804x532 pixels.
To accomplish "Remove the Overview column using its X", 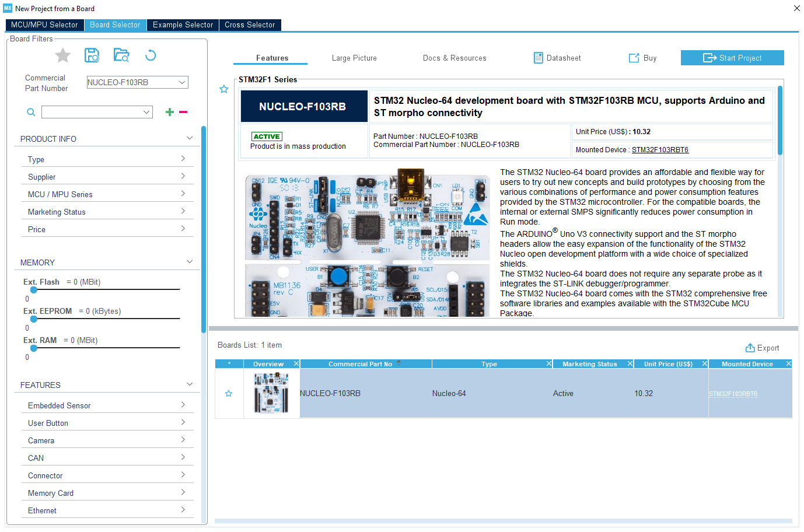I will point(296,364).
